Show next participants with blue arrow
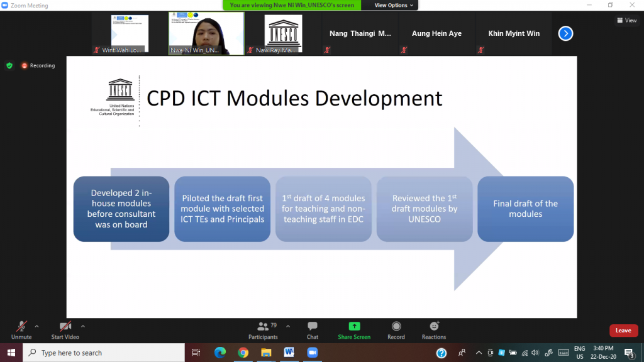 pyautogui.click(x=565, y=33)
